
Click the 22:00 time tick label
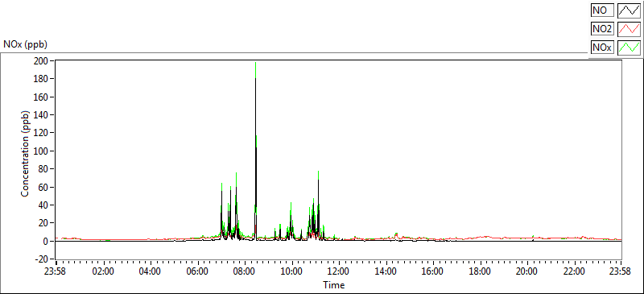(x=574, y=271)
